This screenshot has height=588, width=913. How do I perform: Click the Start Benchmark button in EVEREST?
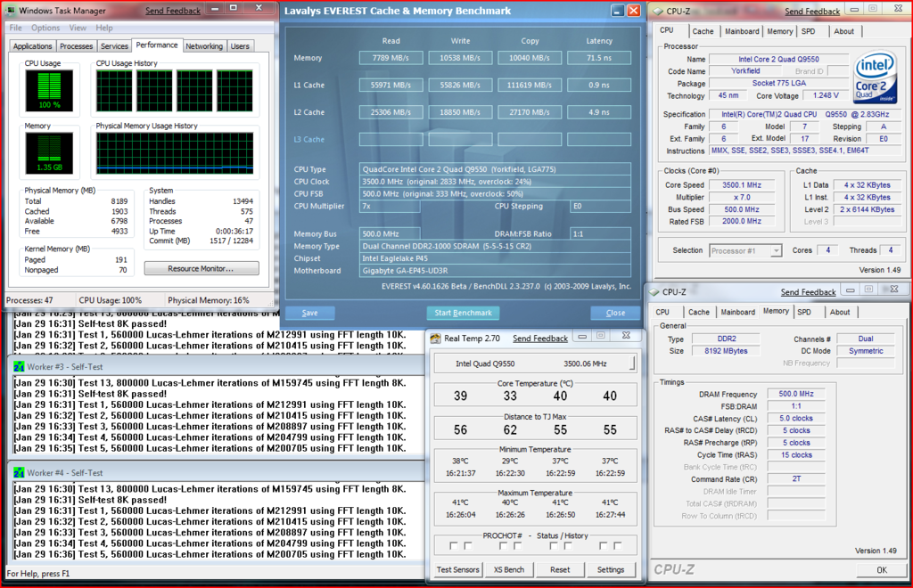point(463,313)
